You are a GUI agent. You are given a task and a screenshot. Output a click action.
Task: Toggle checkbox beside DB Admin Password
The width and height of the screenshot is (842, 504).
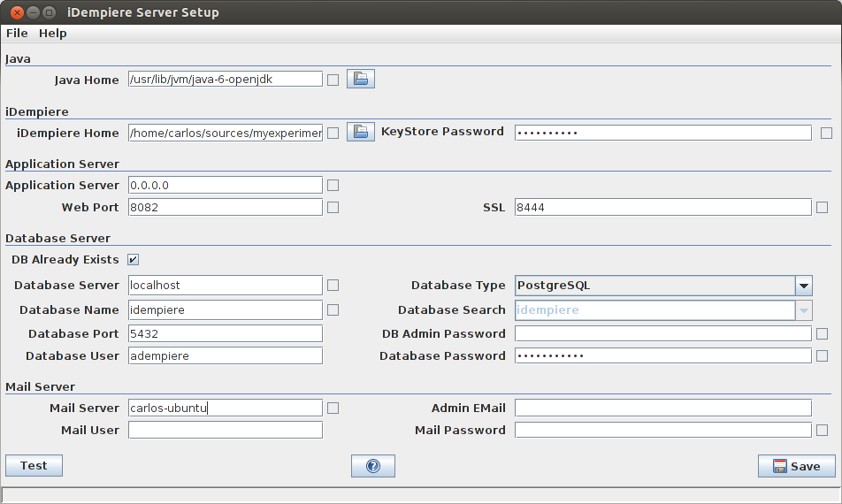click(x=823, y=334)
